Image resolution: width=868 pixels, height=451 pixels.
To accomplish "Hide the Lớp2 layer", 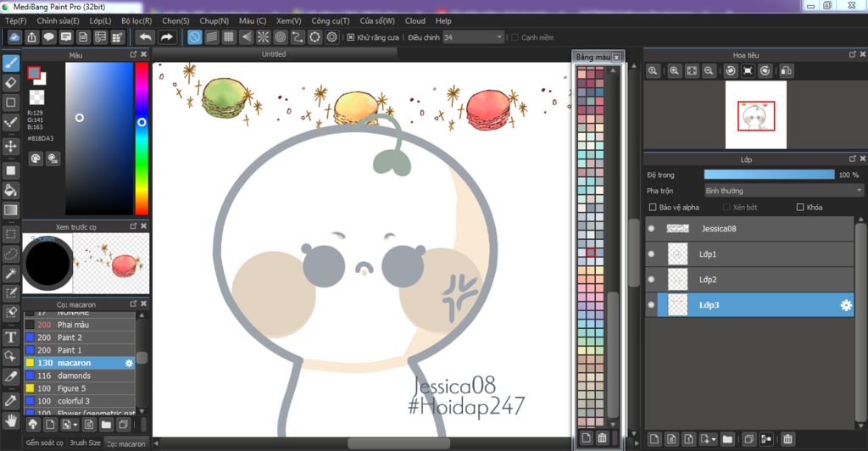I will point(651,280).
